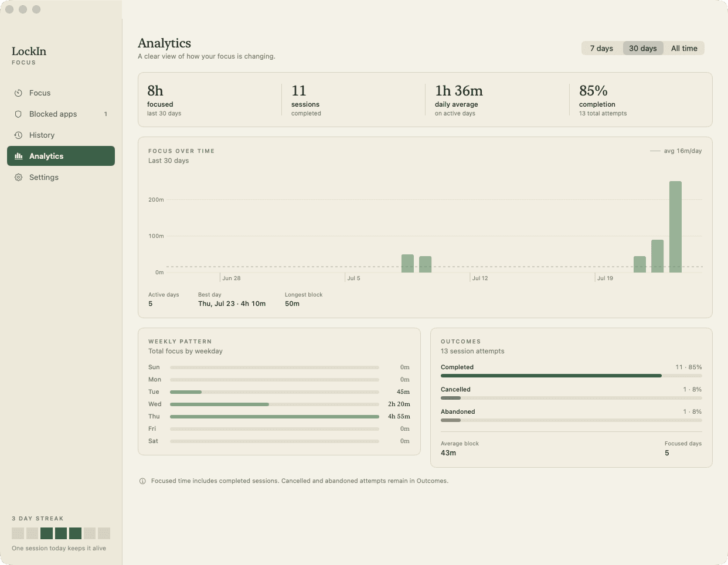Click the 200m axis label

(x=156, y=200)
